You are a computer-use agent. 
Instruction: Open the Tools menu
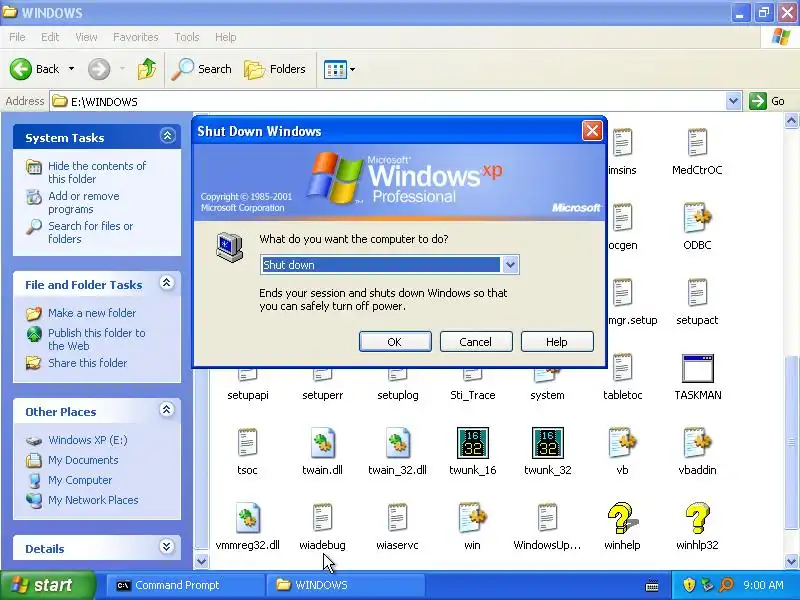click(187, 37)
